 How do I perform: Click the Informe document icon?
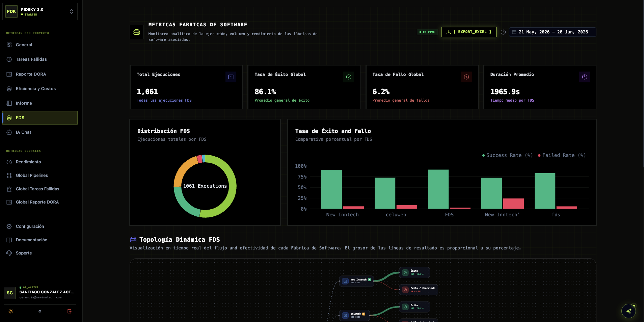point(9,103)
